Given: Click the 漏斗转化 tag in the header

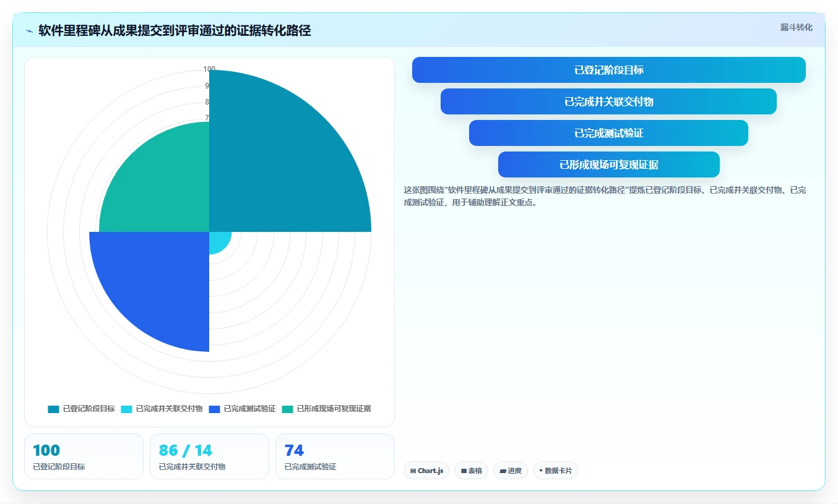Looking at the screenshot, I should point(796,27).
